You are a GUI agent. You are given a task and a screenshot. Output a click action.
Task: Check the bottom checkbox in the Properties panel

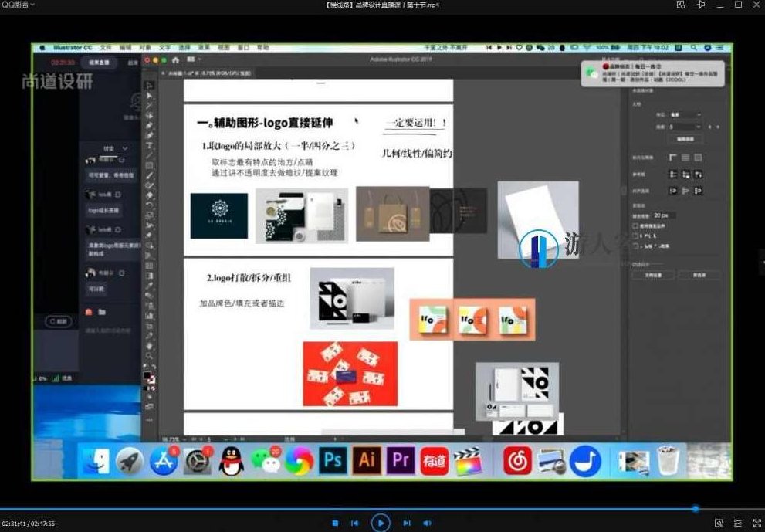[635, 245]
